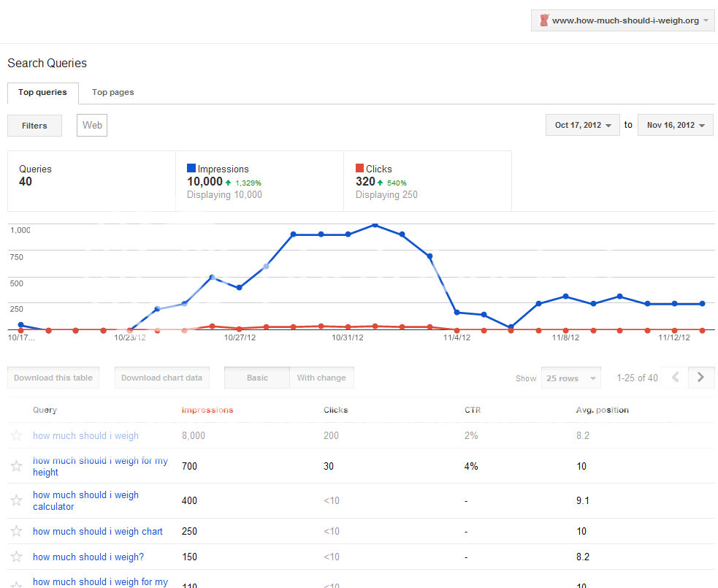Viewport: 718px width, 588px height.
Task: Click the 1-25 of 40 pagination text
Action: [637, 378]
